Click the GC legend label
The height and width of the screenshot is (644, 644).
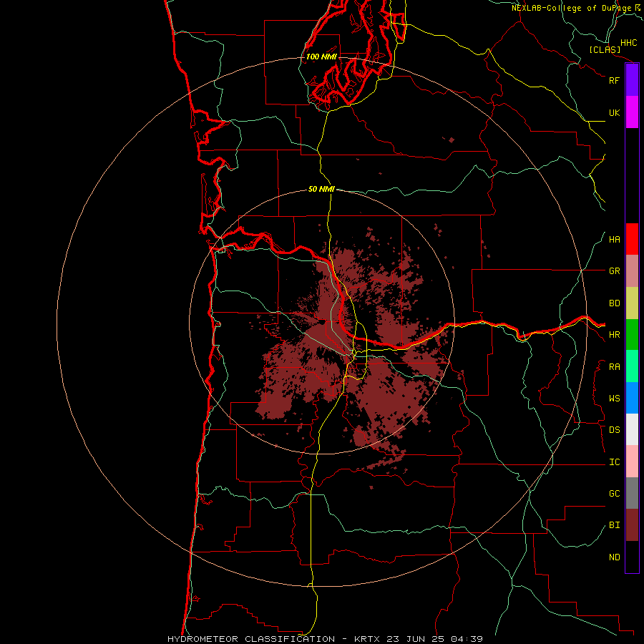click(x=614, y=494)
